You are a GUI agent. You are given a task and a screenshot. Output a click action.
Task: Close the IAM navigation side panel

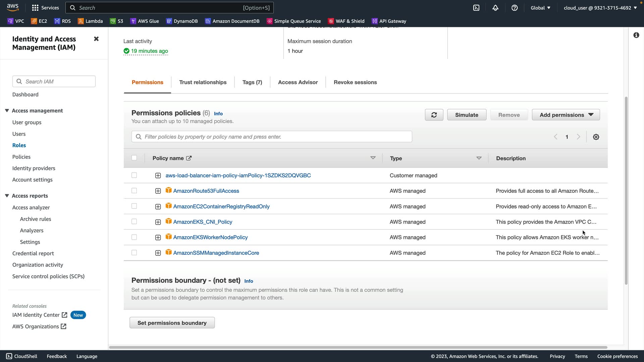click(x=96, y=39)
